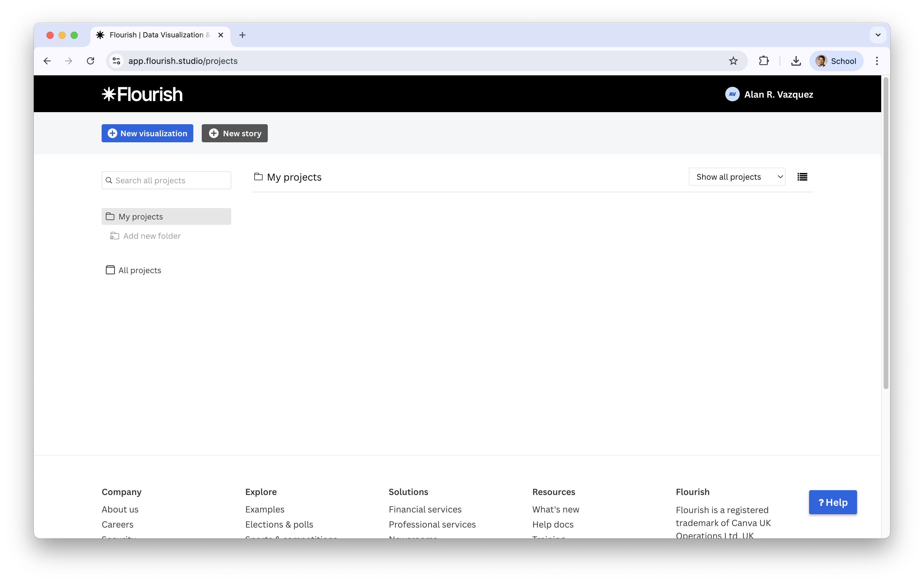Click the AV user avatar circle
This screenshot has width=924, height=583.
732,94
